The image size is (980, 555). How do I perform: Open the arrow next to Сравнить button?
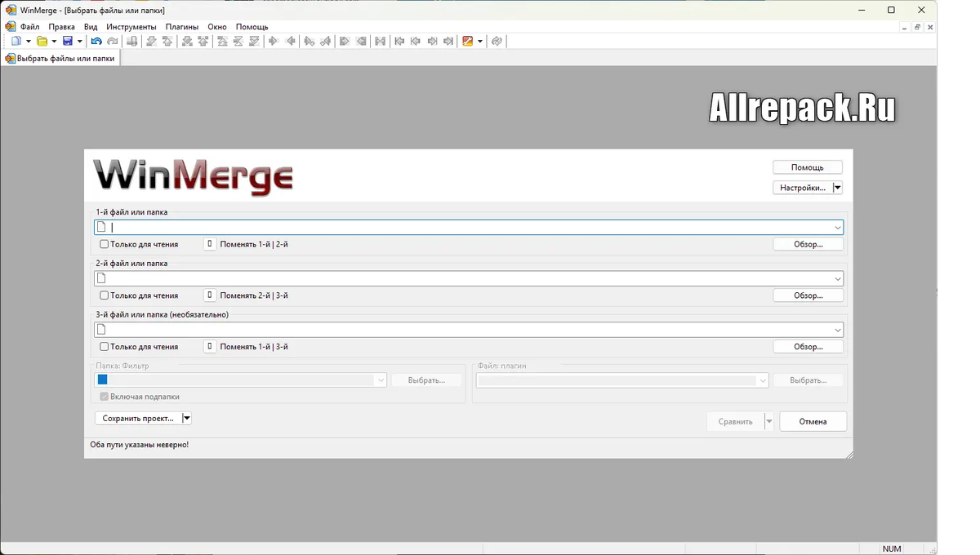pos(768,422)
